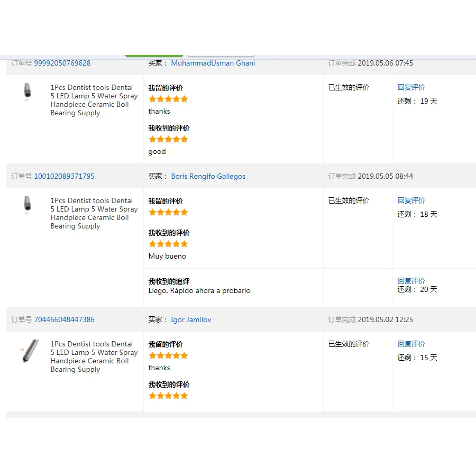View buyer MuhammadUsman Ghani's profile
The image size is (476, 476).
click(x=213, y=63)
